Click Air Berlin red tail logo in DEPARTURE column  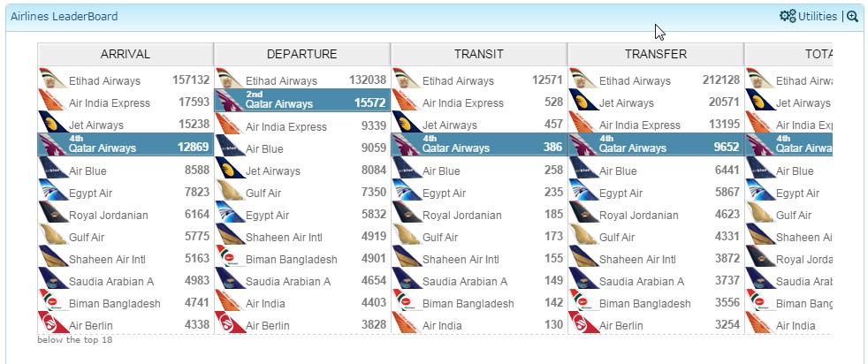[x=231, y=322]
